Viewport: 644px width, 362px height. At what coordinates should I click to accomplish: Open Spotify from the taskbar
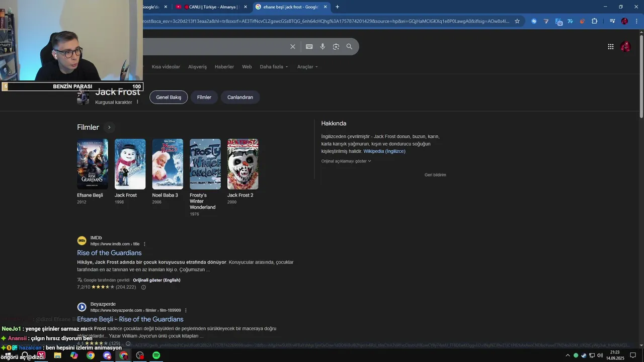156,355
